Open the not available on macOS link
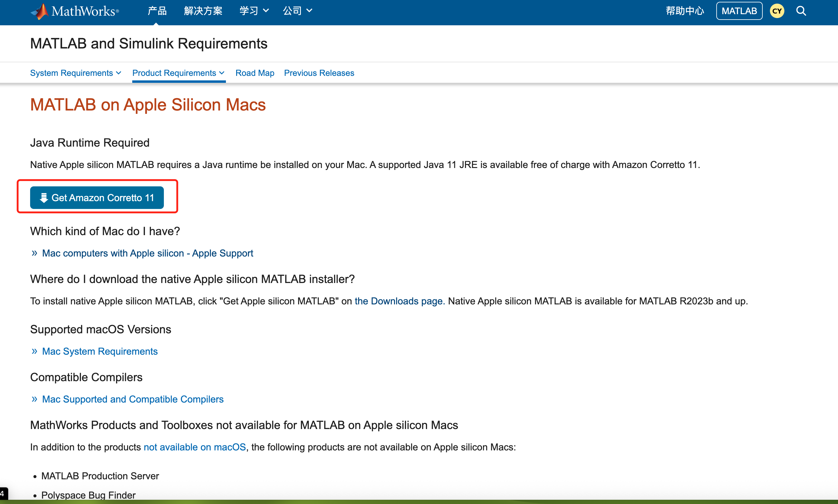This screenshot has height=504, width=838. point(195,447)
